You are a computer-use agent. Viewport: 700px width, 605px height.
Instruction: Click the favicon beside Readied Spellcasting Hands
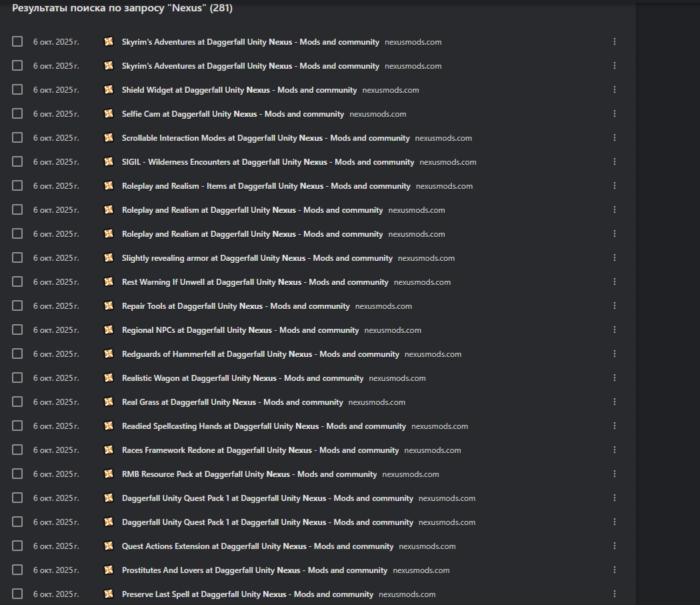coord(109,426)
